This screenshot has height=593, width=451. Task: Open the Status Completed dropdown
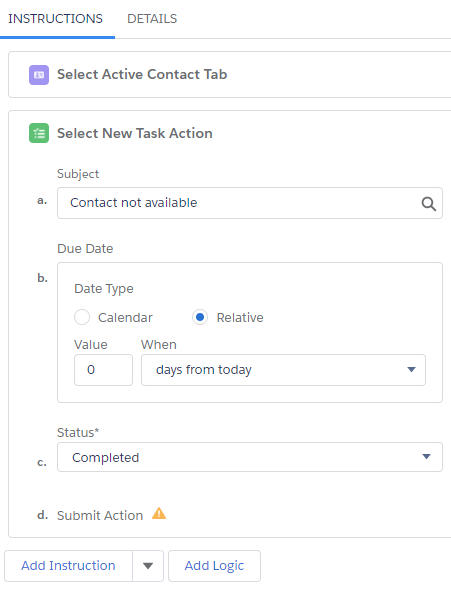250,457
